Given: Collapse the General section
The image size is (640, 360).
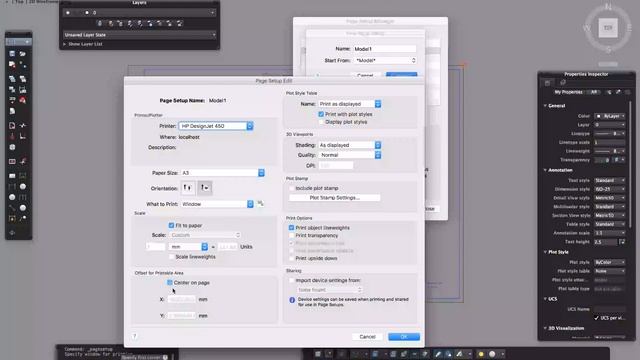Looking at the screenshot, I should pyautogui.click(x=545, y=106).
